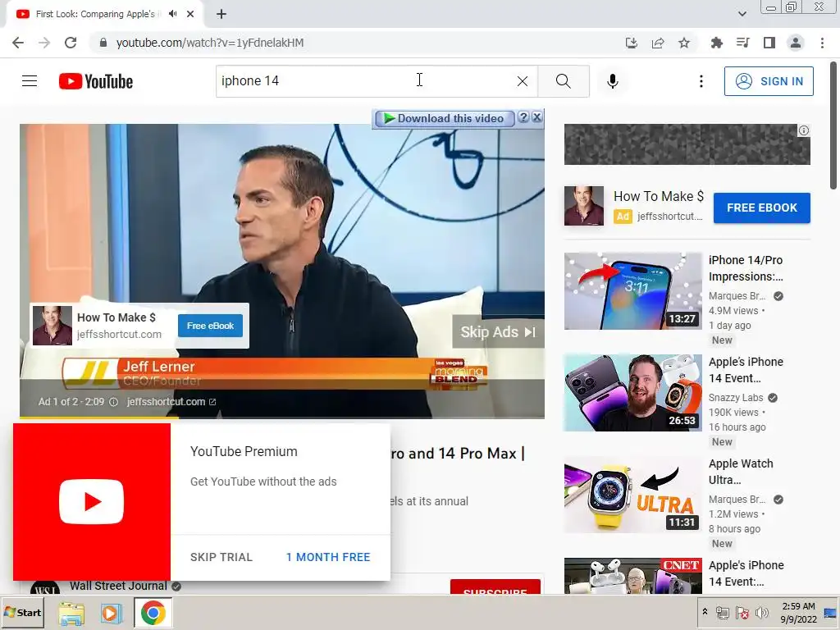The width and height of the screenshot is (840, 630).
Task: Open a new tab with the plus button
Action: coord(221,14)
